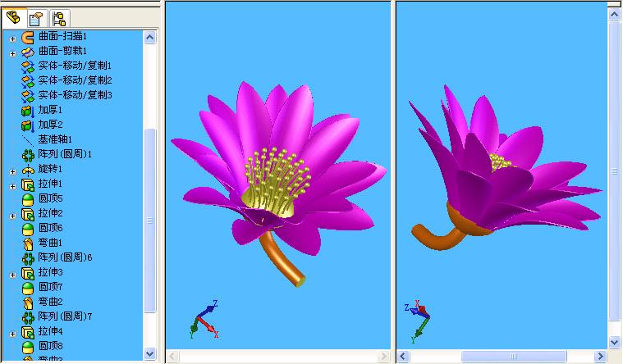623x364 pixels.
Task: Click the 阵列(圆周)7 circular pattern icon
Action: pos(28,317)
